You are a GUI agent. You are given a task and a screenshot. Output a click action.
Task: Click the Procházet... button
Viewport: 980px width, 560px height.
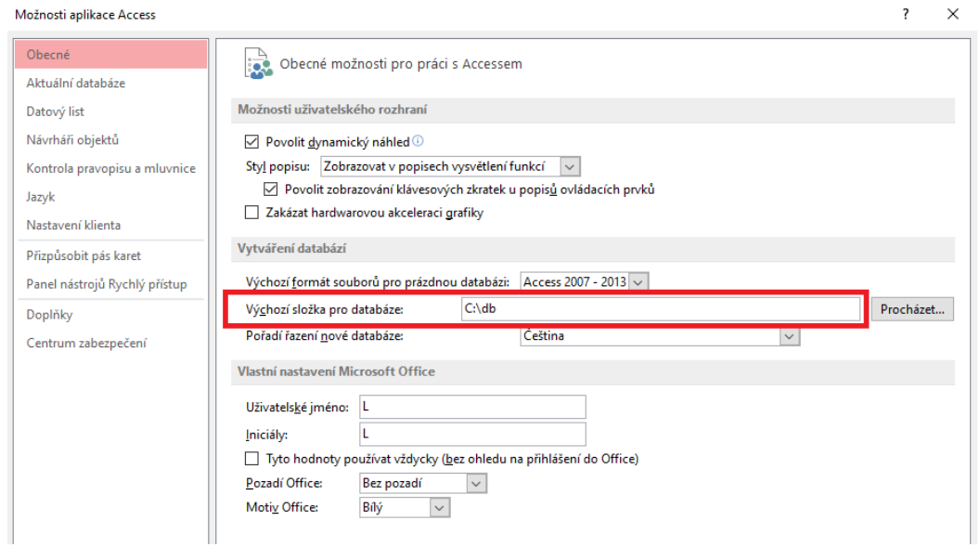tap(912, 309)
